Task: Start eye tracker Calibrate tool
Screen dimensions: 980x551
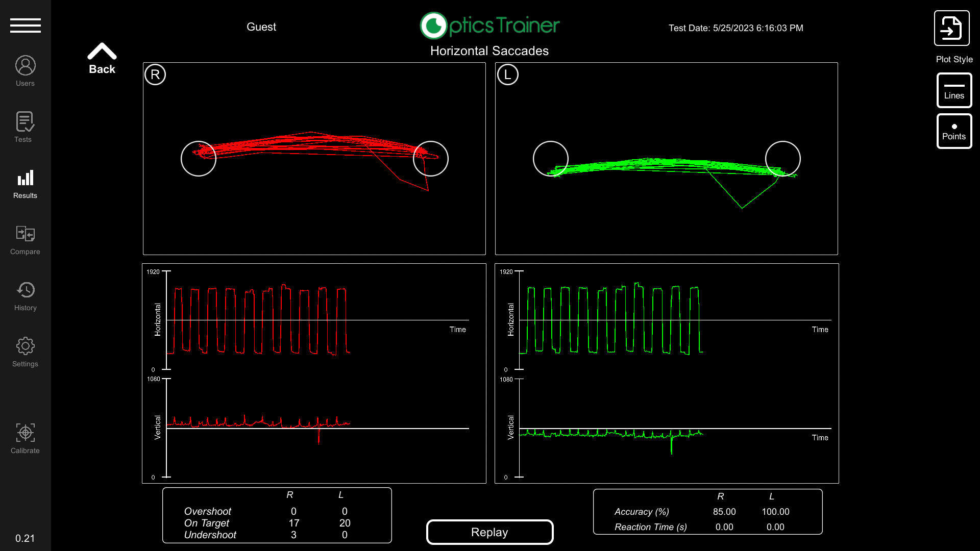Action: click(24, 437)
